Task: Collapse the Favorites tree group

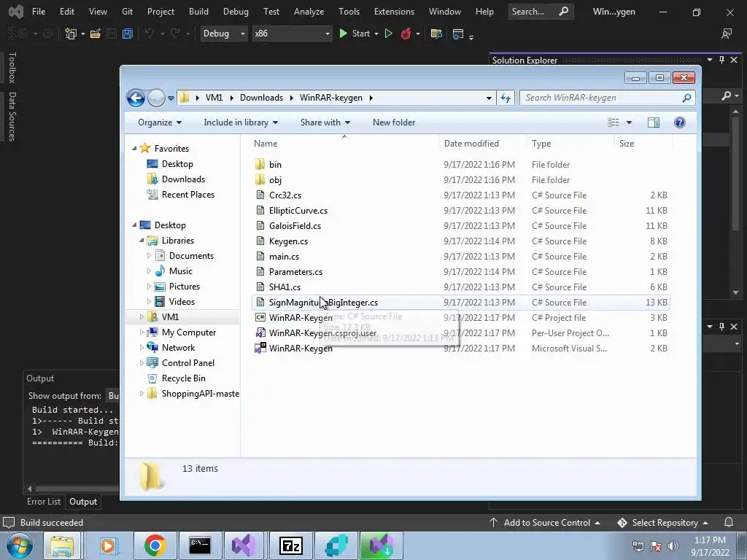Action: click(x=134, y=149)
